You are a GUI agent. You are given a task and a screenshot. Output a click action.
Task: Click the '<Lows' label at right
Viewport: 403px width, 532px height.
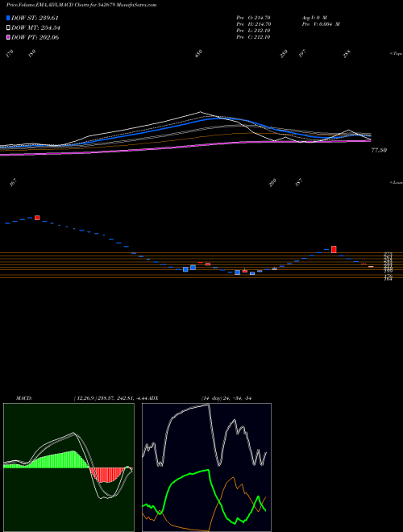(397, 182)
